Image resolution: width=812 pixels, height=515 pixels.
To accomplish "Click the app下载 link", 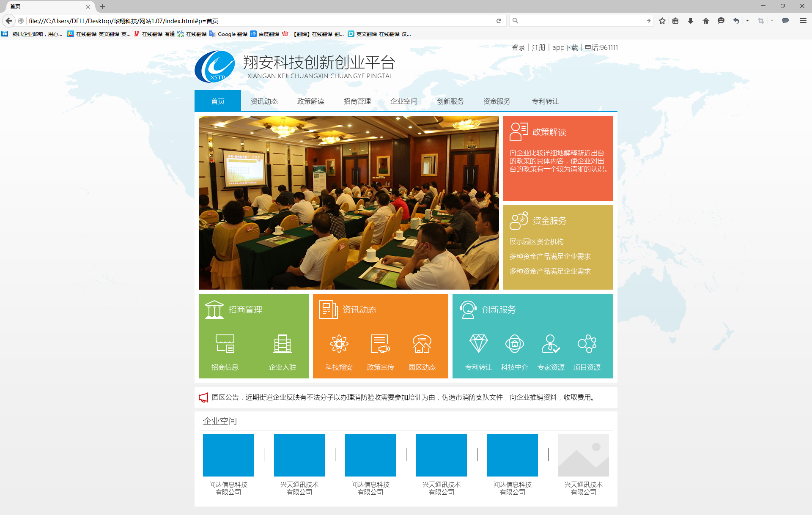I will 565,48.
